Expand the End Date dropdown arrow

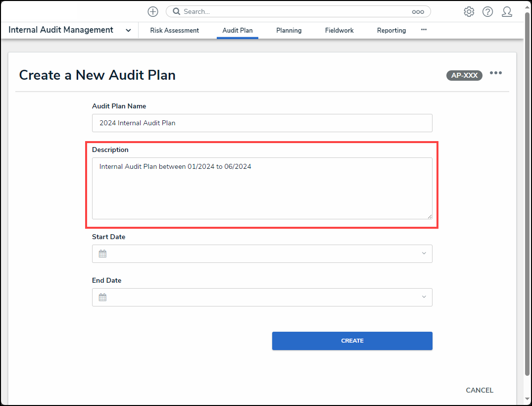pyautogui.click(x=424, y=298)
